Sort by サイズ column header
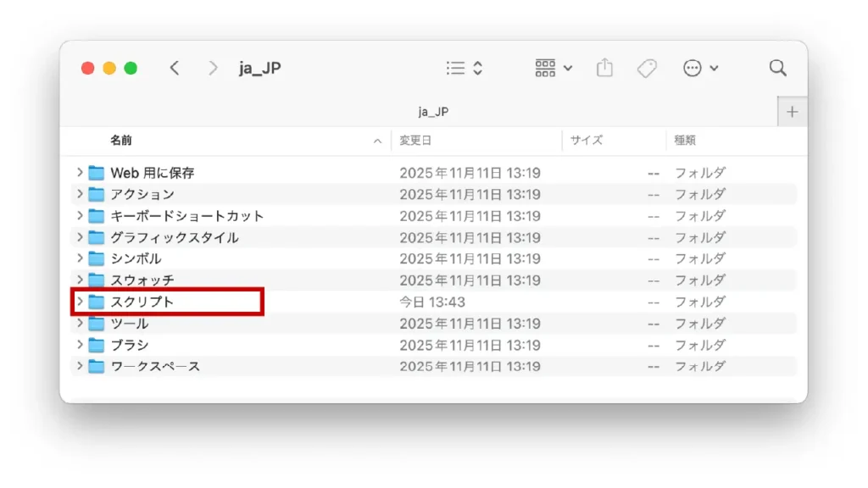Image resolution: width=868 pixels, height=488 pixels. [x=586, y=141]
